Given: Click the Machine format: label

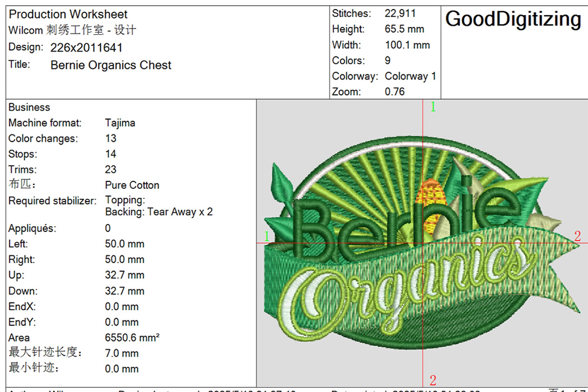Looking at the screenshot, I should pyautogui.click(x=45, y=123).
